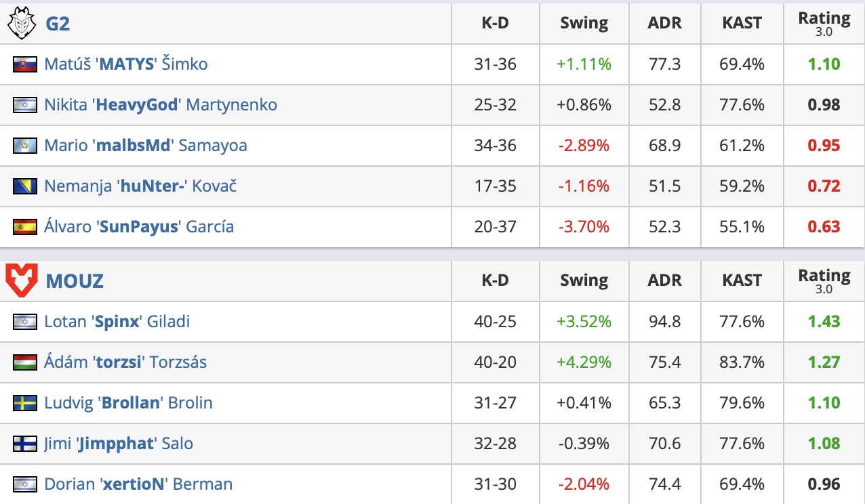Click the Hungary flag beside torzsi

pyautogui.click(x=25, y=362)
